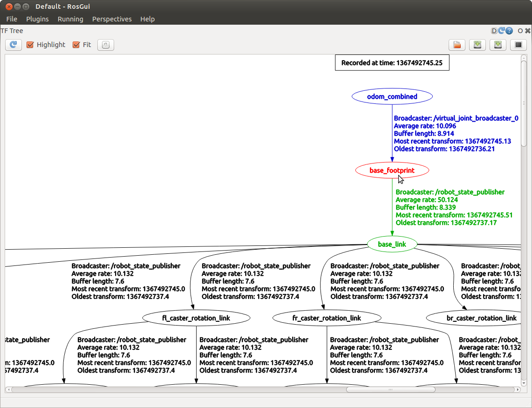532x408 pixels.
Task: Close the RosGui window with red button
Action: 9,7
